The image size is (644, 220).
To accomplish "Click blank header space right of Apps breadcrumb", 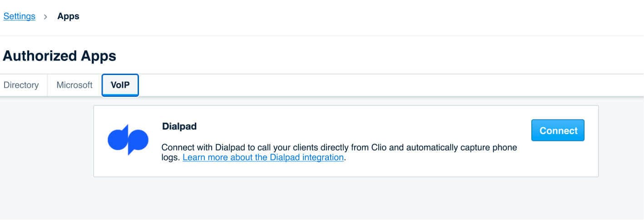I will click(318, 17).
